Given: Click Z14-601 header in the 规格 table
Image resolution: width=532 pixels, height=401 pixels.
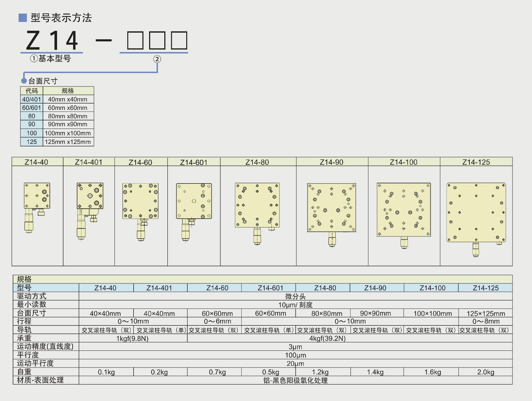Looking at the screenshot, I should click(x=270, y=288).
